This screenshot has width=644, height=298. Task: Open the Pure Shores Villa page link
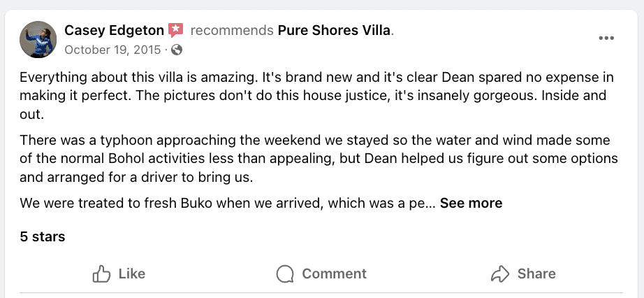(334, 31)
